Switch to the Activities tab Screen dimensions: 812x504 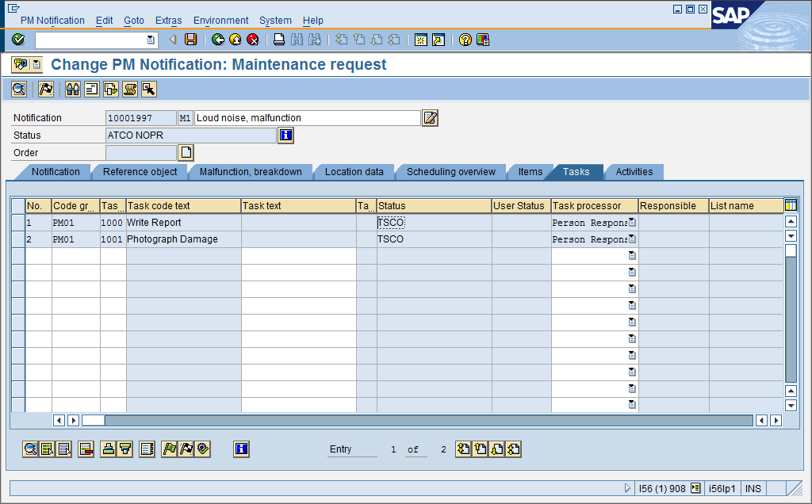point(634,172)
